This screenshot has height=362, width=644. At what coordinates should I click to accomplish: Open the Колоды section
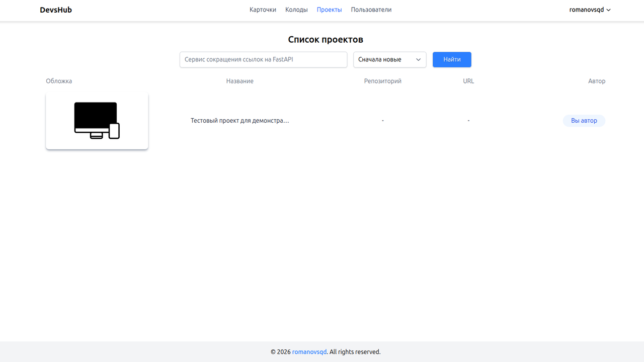click(296, 10)
